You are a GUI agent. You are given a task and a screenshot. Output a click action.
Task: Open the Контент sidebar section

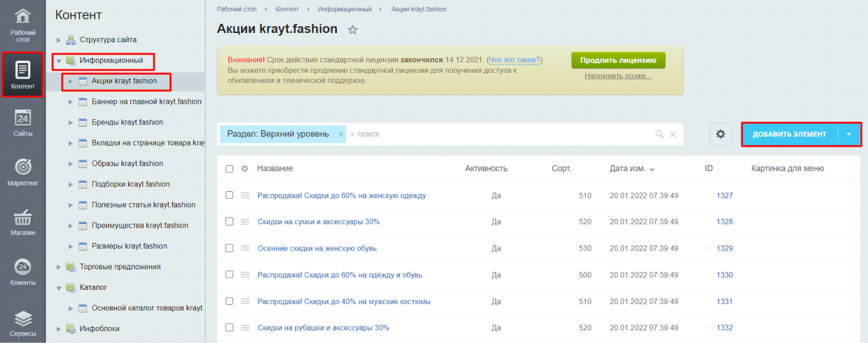click(x=23, y=75)
